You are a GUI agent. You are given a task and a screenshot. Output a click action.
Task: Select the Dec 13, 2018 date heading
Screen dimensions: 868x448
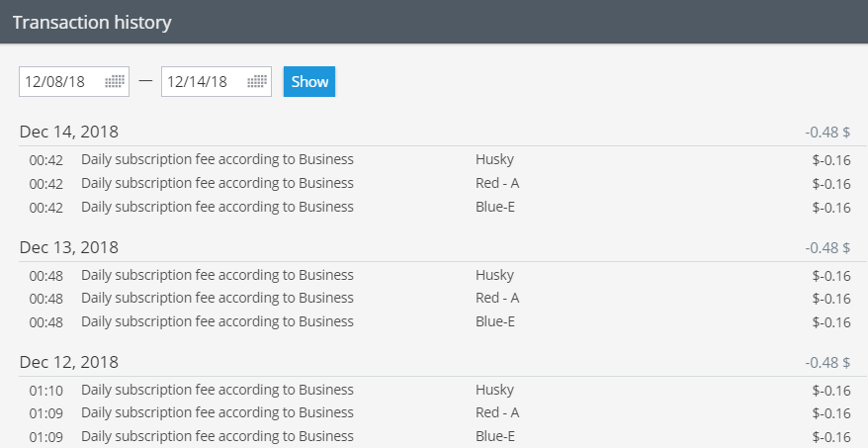coord(69,247)
